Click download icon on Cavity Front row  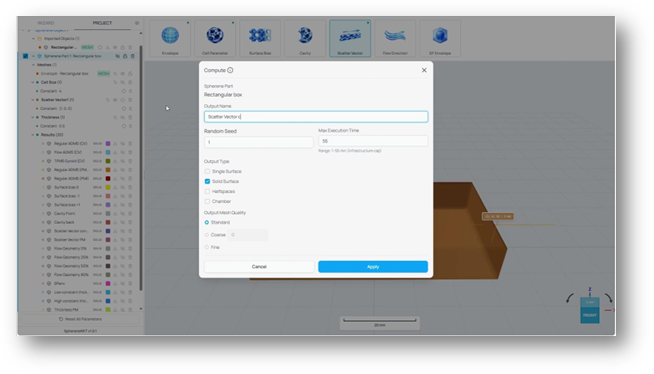115,213
